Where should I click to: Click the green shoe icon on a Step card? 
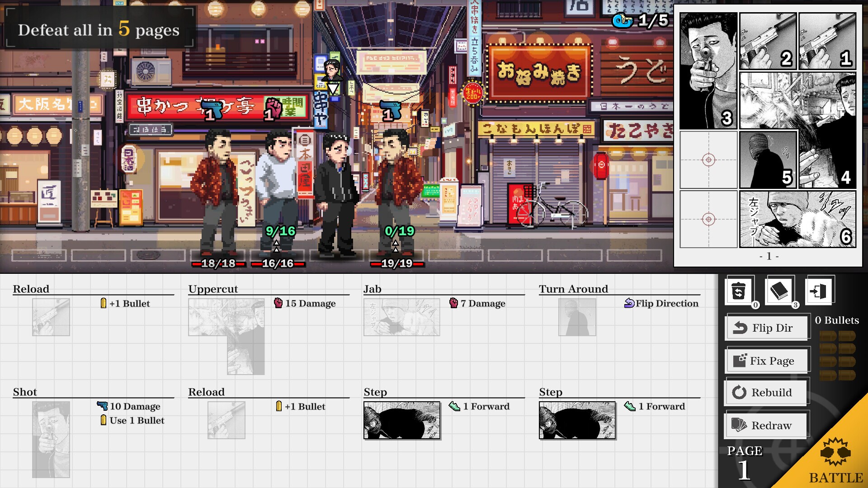click(453, 406)
